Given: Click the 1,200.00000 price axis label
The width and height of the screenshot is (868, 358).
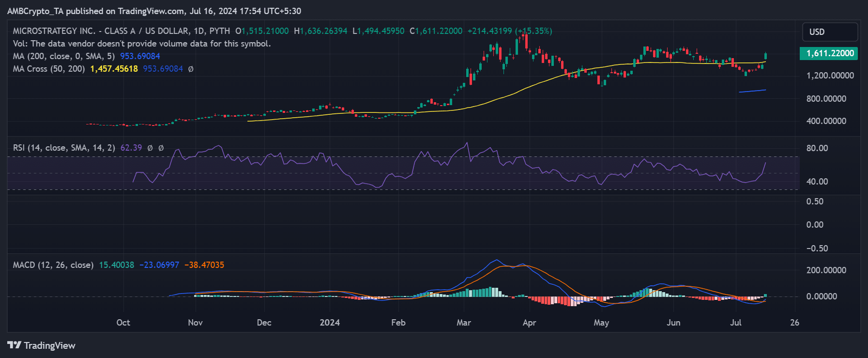Looking at the screenshot, I should click(x=830, y=76).
